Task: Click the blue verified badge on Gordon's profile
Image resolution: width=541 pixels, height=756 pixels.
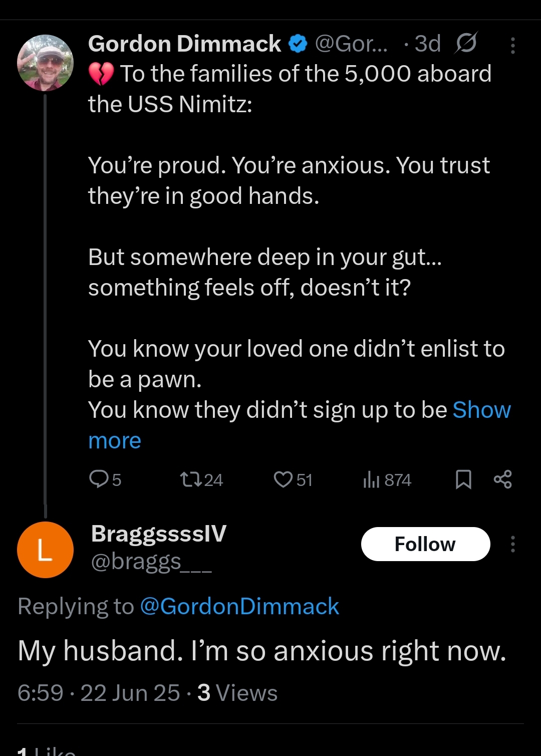Action: pyautogui.click(x=297, y=43)
